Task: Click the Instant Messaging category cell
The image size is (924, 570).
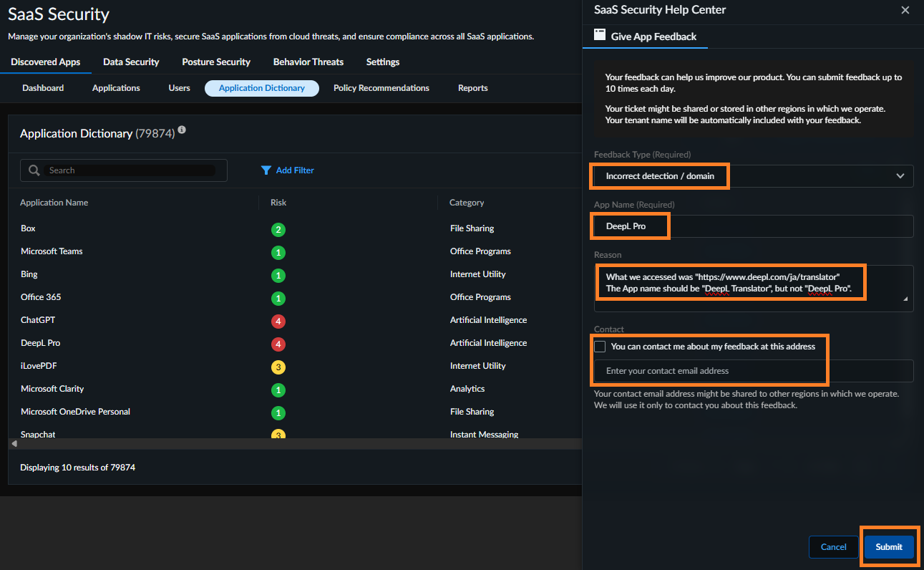Action: pos(485,434)
